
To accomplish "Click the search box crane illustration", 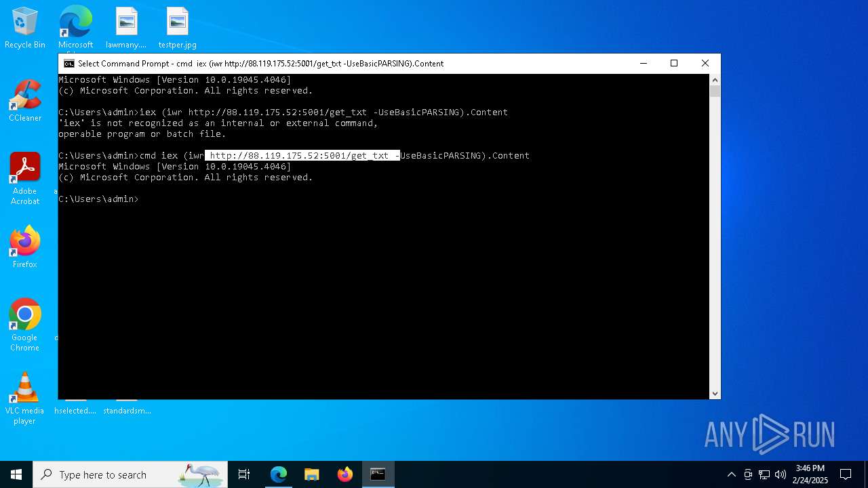I will click(x=201, y=474).
